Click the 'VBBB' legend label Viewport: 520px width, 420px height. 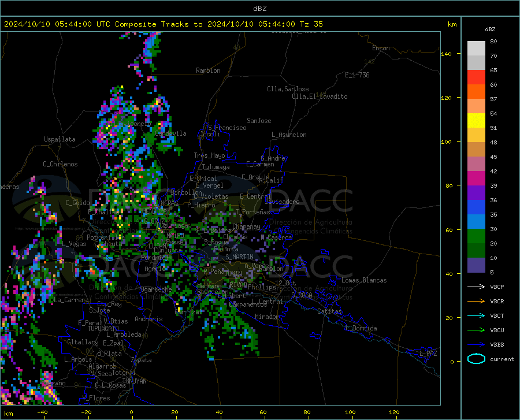pos(497,345)
